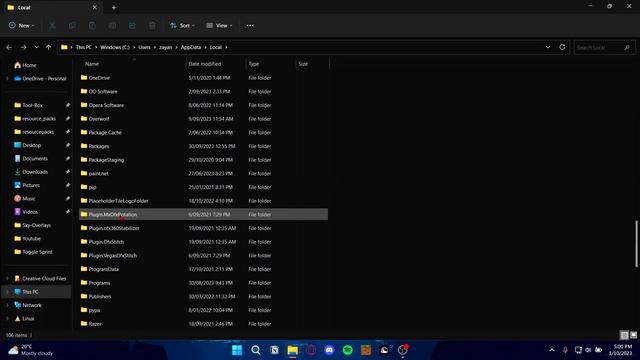Sort by Type column header

click(254, 64)
